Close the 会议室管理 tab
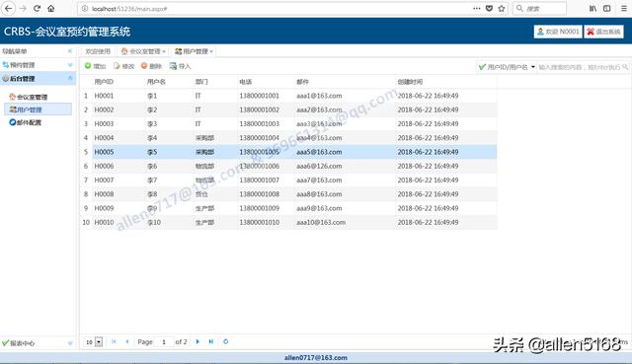Image resolution: width=632 pixels, height=364 pixels. coord(164,51)
